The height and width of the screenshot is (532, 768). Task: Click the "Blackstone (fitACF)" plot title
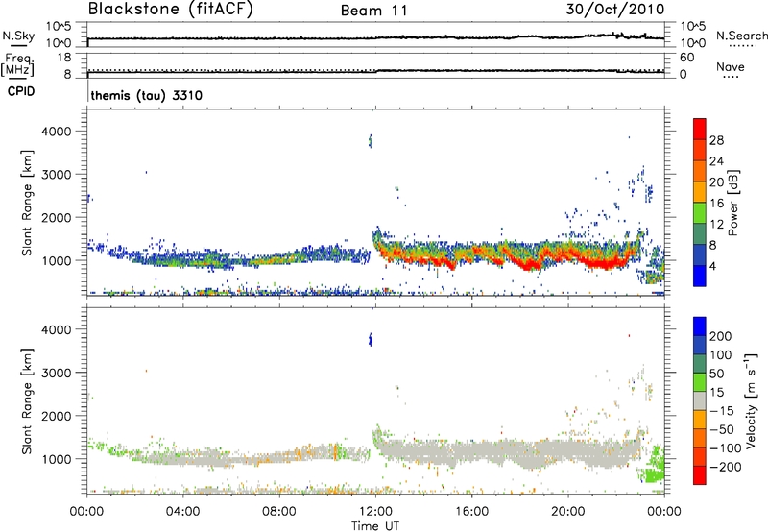170,9
